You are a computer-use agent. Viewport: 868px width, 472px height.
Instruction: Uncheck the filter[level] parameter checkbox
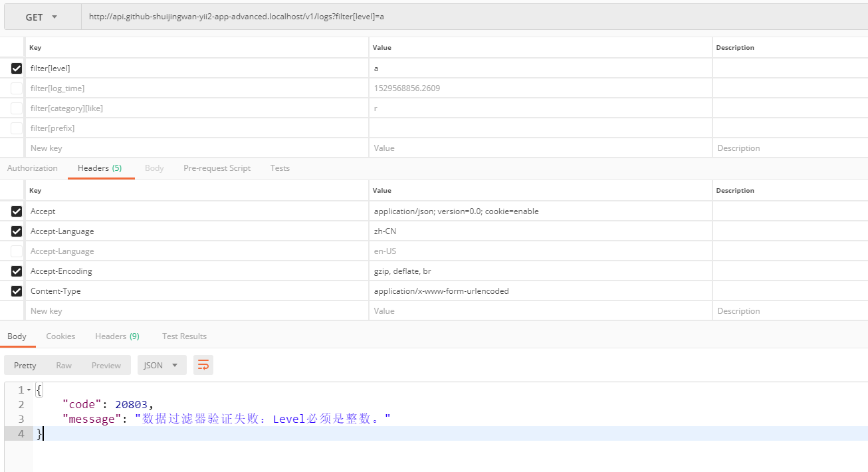click(17, 68)
